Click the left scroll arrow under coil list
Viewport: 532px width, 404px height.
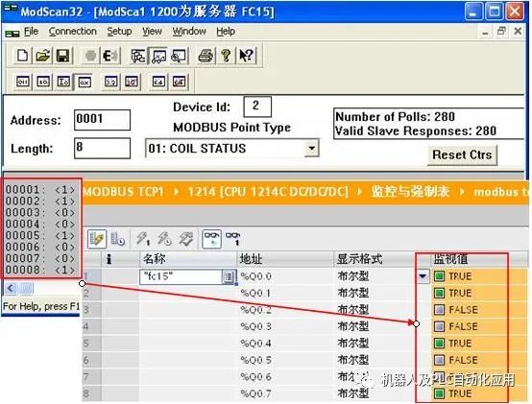click(11, 289)
